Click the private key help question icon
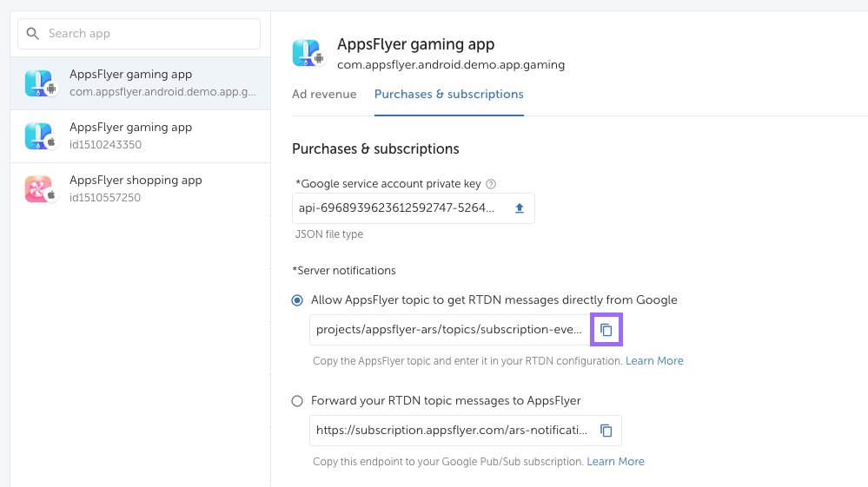Screen dimensions: 868x487 pyautogui.click(x=491, y=184)
